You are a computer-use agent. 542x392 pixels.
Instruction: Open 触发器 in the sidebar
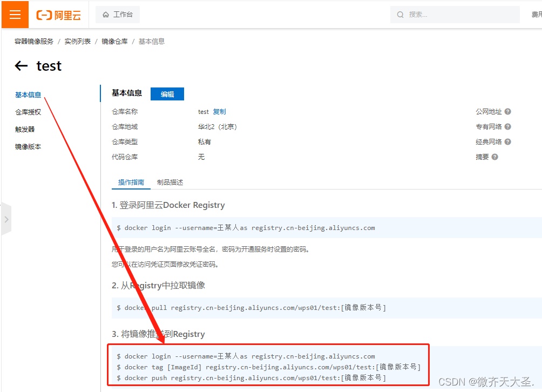pyautogui.click(x=25, y=129)
